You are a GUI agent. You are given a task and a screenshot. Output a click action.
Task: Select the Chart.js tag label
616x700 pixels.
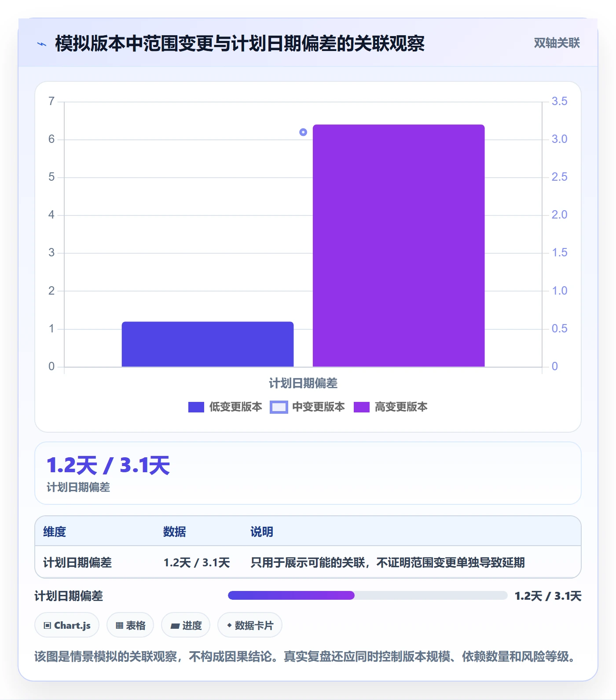coord(73,625)
